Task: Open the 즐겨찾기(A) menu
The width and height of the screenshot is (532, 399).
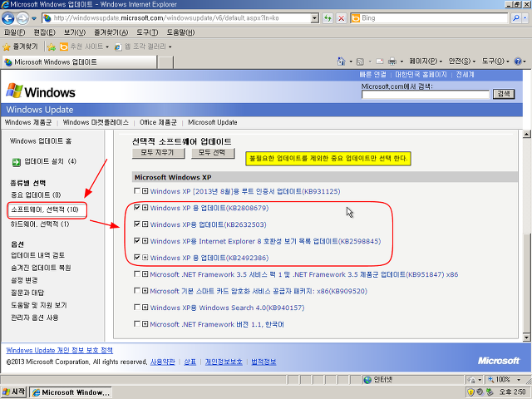Action: tap(111, 32)
